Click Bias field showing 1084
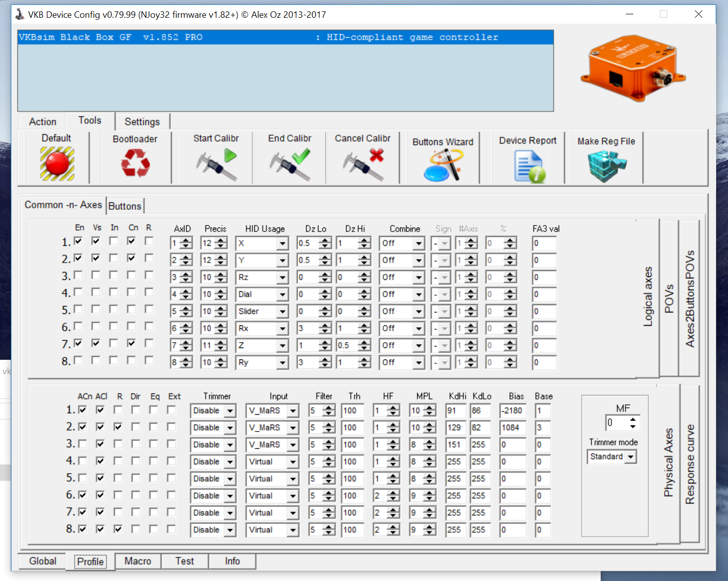The width and height of the screenshot is (728, 581). (x=513, y=427)
